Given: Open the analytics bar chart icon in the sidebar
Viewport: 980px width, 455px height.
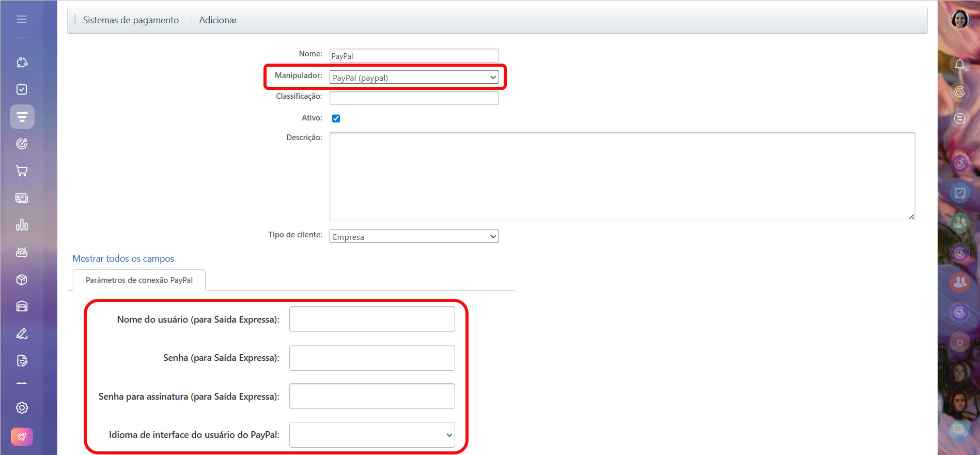Looking at the screenshot, I should pyautogui.click(x=22, y=225).
